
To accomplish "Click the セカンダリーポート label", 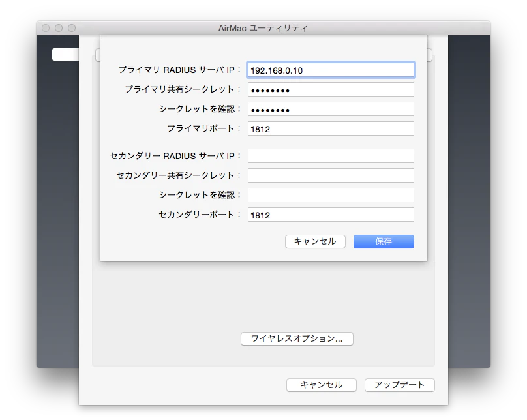I will (200, 215).
